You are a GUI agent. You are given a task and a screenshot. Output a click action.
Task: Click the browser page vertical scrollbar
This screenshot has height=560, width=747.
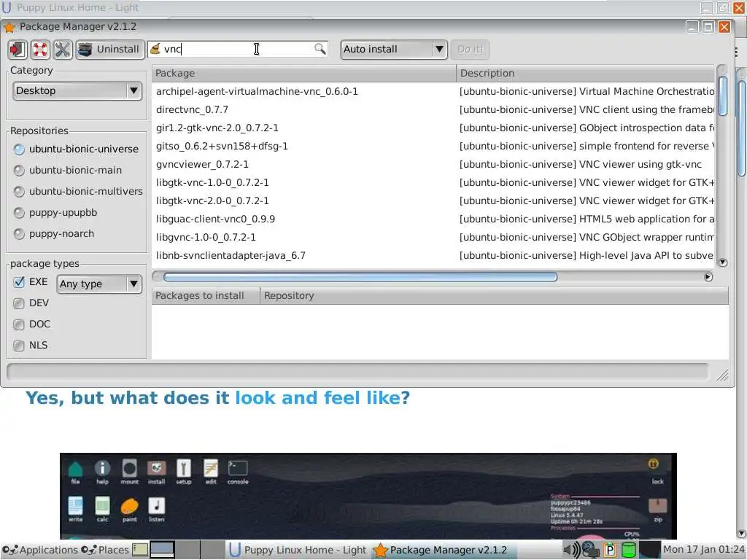741,128
